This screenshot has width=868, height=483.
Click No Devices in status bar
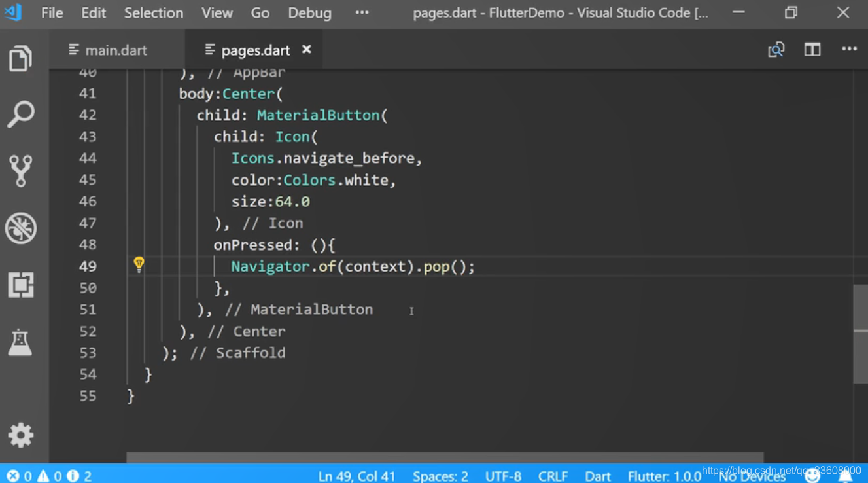(752, 476)
